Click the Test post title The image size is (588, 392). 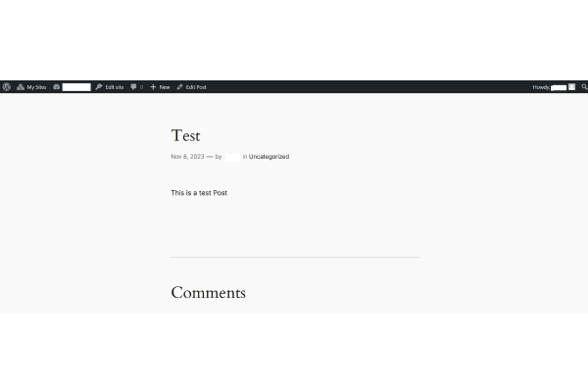[x=185, y=135]
